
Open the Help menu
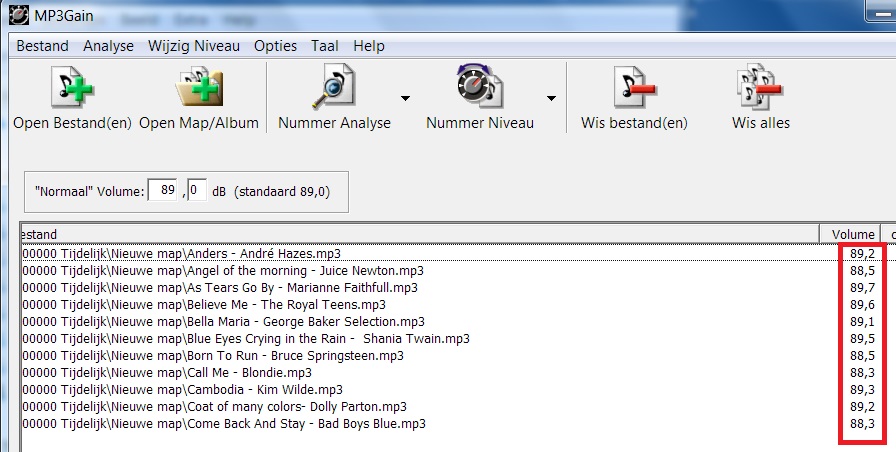point(369,46)
